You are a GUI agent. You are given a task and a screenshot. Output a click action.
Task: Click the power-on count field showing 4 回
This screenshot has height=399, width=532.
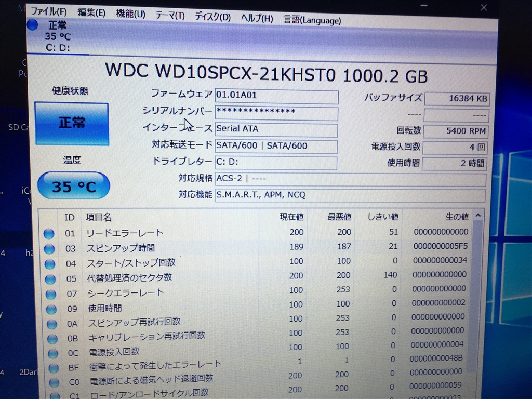[455, 147]
